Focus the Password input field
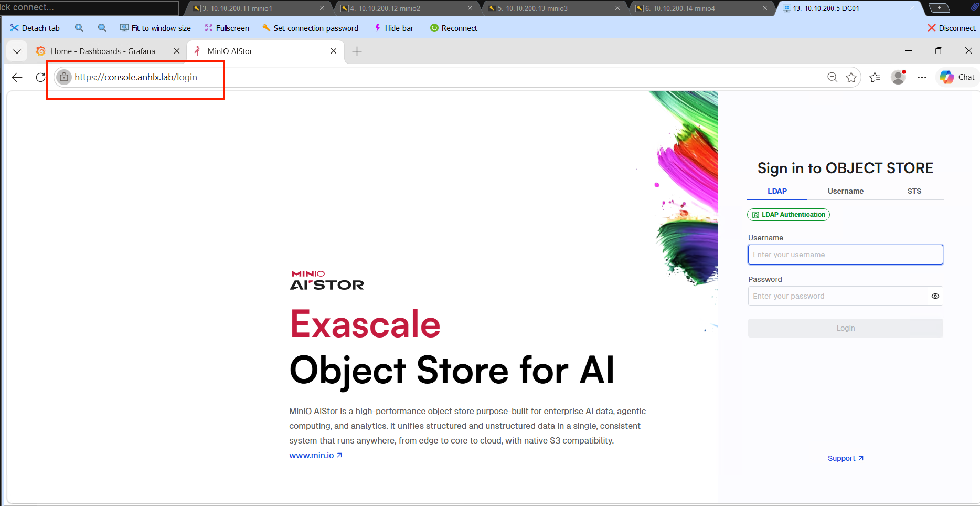This screenshot has width=980, height=506. 838,296
